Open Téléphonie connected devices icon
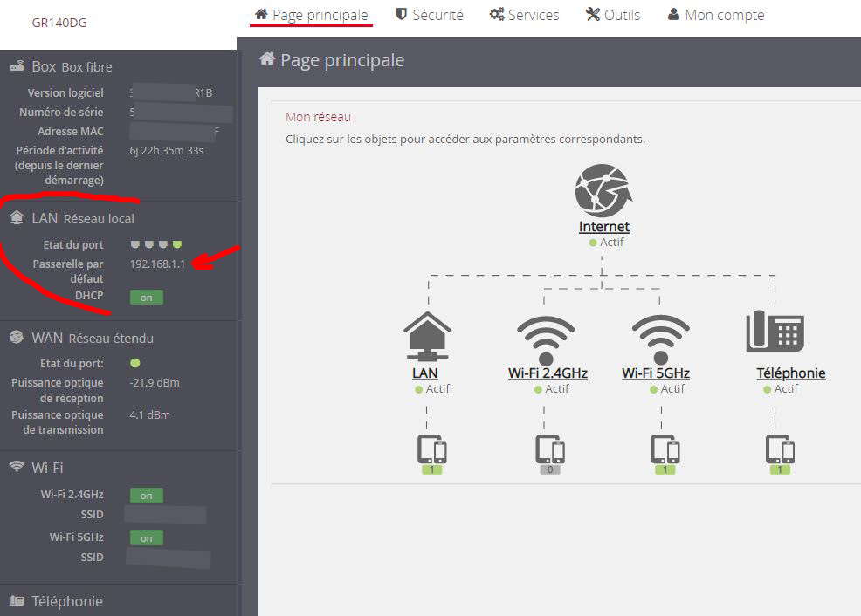This screenshot has width=861, height=616. [780, 450]
